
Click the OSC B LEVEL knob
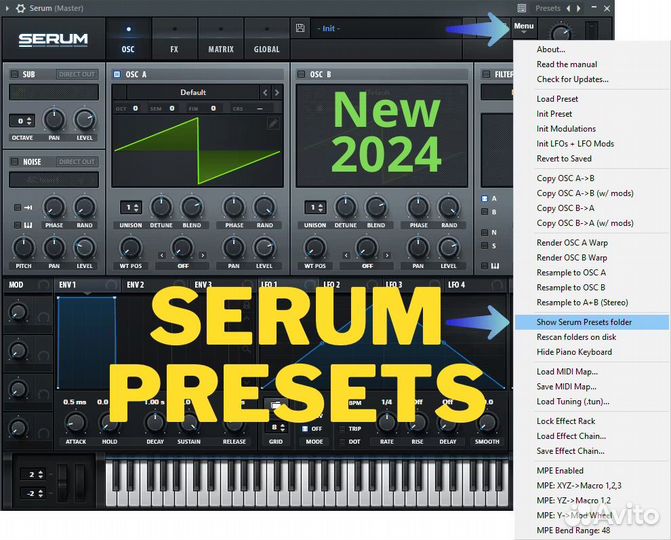[448, 248]
